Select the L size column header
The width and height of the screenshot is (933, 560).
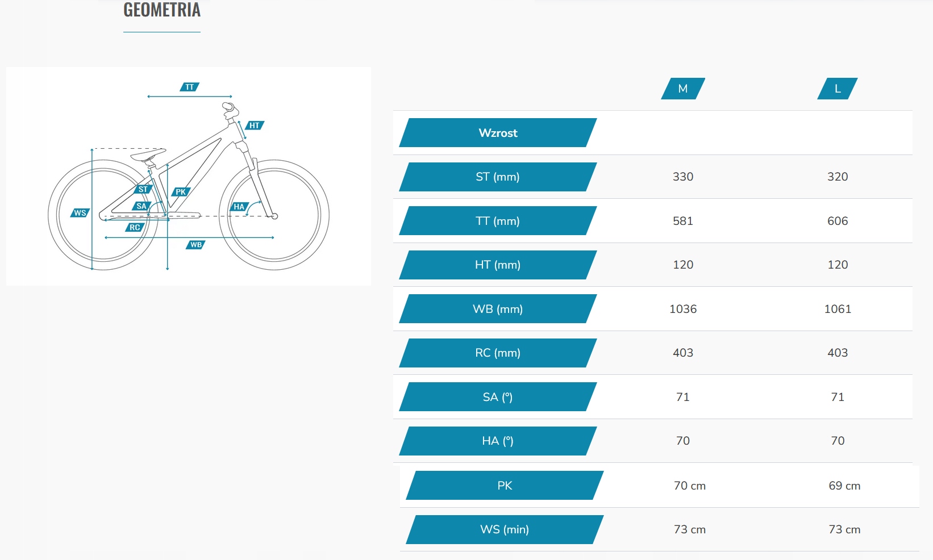pos(838,89)
